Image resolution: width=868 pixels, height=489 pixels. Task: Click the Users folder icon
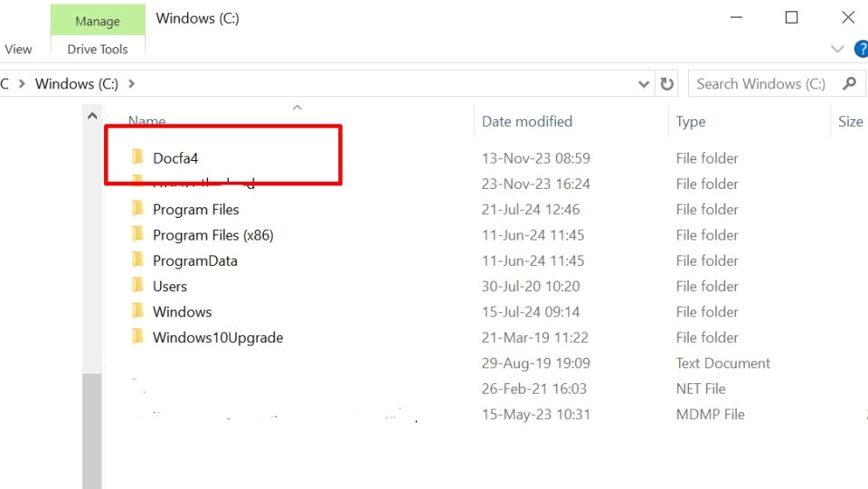137,287
